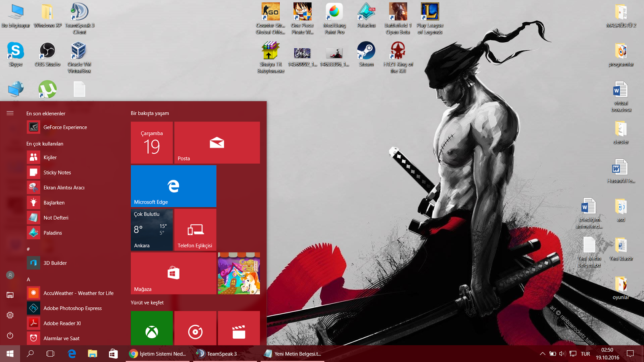Image resolution: width=644 pixels, height=362 pixels.
Task: Open GeForce Experience from recently added
Action: pos(74,128)
